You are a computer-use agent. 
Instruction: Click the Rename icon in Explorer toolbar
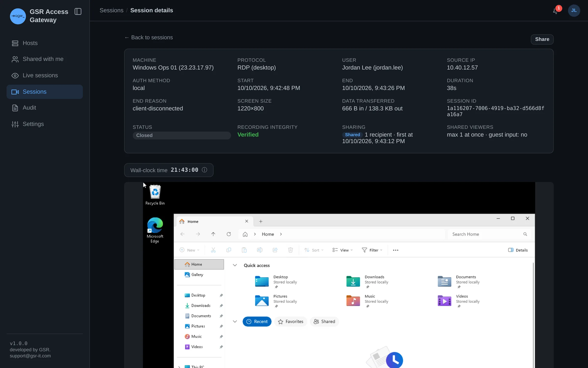click(x=259, y=250)
